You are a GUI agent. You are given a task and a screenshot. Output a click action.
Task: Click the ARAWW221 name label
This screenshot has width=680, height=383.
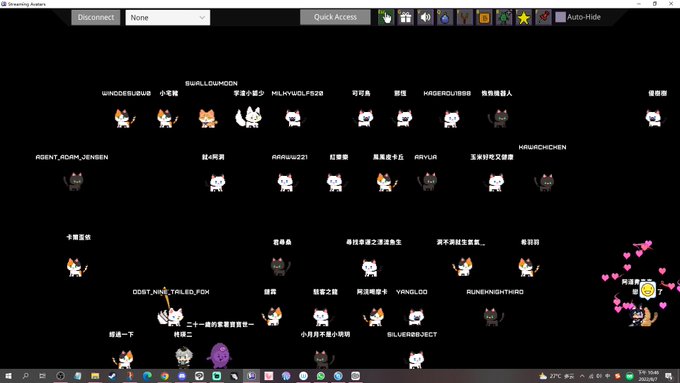coord(289,157)
